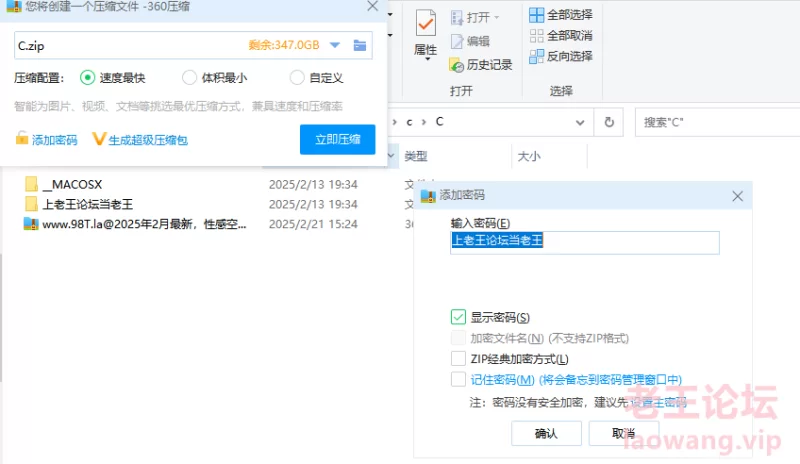The height and width of the screenshot is (464, 800).
Task: Browse for output folder with folder icon
Action: pyautogui.click(x=360, y=45)
